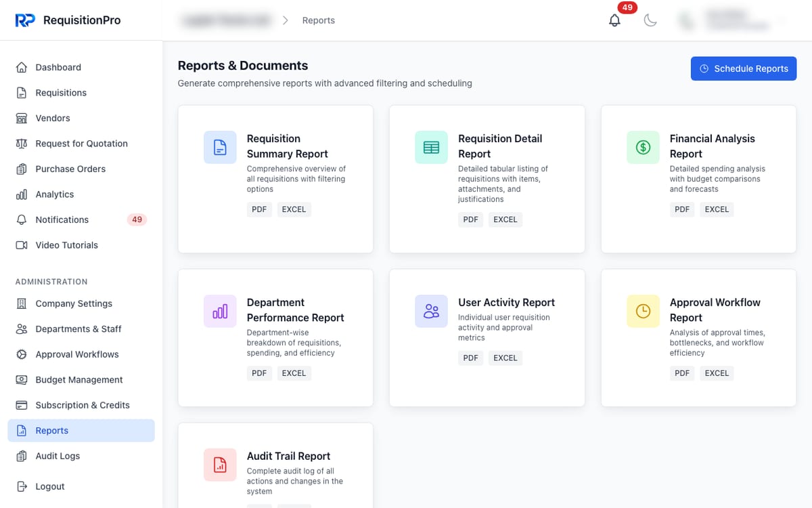
Task: Click the Dashboard home icon
Action: tap(22, 67)
